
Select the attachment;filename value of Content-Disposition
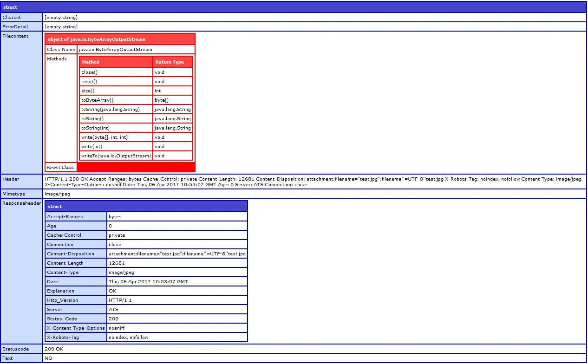pos(177,254)
